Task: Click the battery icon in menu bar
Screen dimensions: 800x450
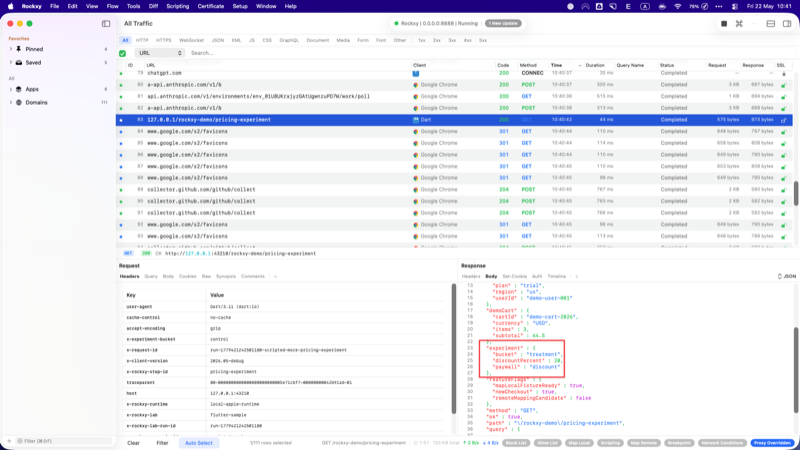Action: click(705, 7)
